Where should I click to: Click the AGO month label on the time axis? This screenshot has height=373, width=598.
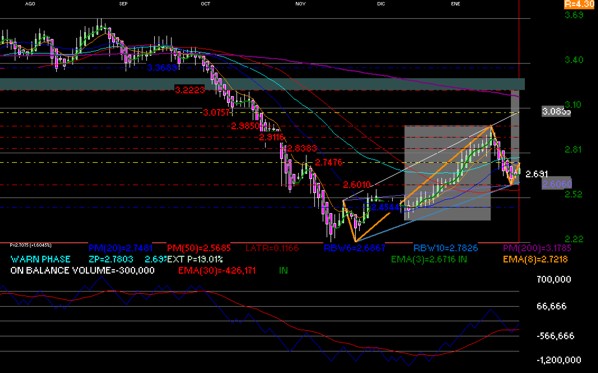30,4
